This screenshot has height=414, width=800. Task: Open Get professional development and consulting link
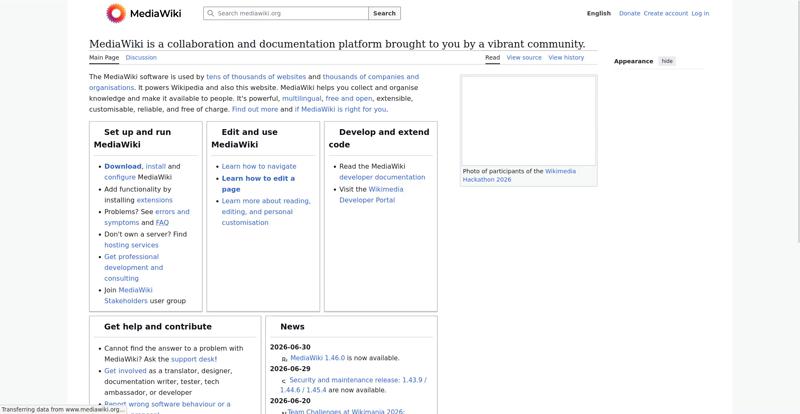[x=134, y=267]
